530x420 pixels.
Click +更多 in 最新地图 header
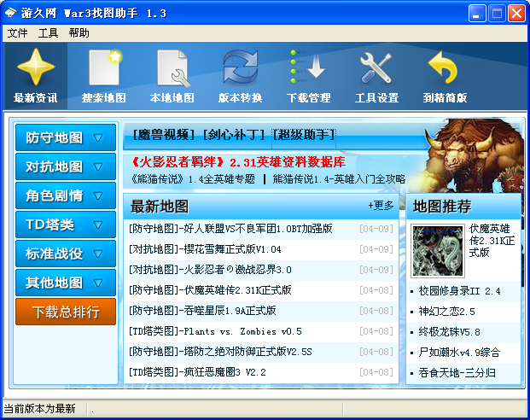(381, 206)
